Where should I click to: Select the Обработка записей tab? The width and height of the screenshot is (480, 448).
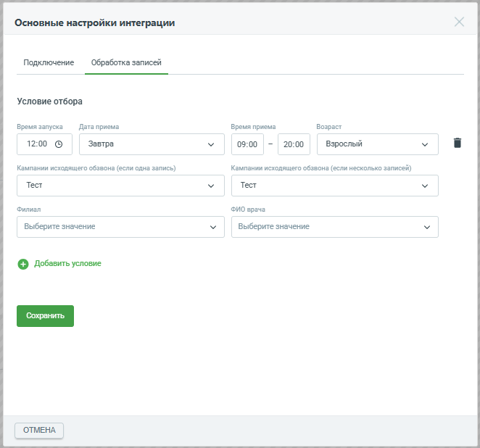pyautogui.click(x=126, y=62)
